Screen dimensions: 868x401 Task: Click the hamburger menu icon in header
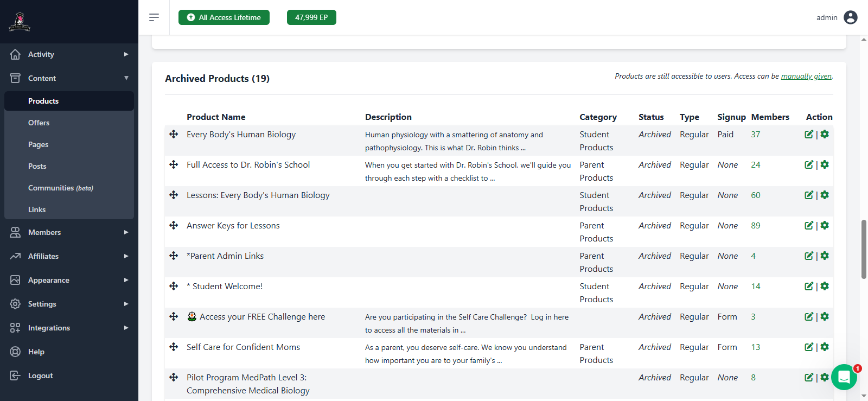[x=154, y=17]
